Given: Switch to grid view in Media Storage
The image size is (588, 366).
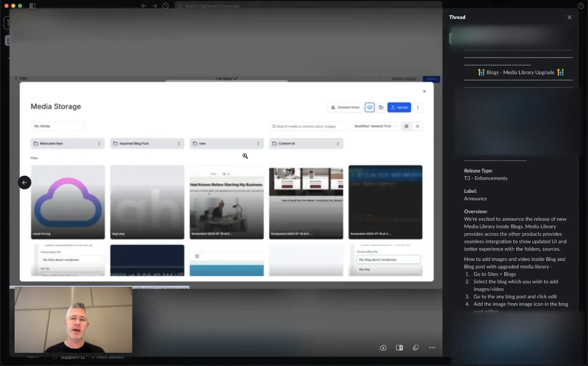Looking at the screenshot, I should (x=406, y=126).
